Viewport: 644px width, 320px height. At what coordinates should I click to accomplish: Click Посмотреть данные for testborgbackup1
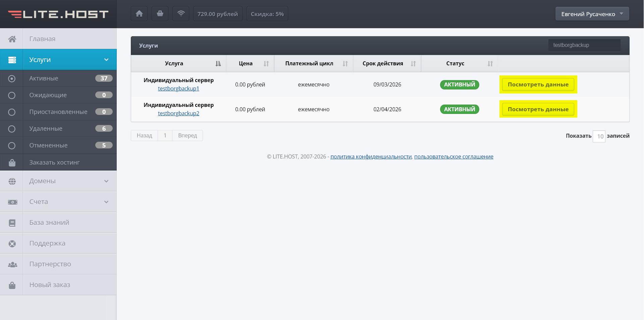coord(538,84)
